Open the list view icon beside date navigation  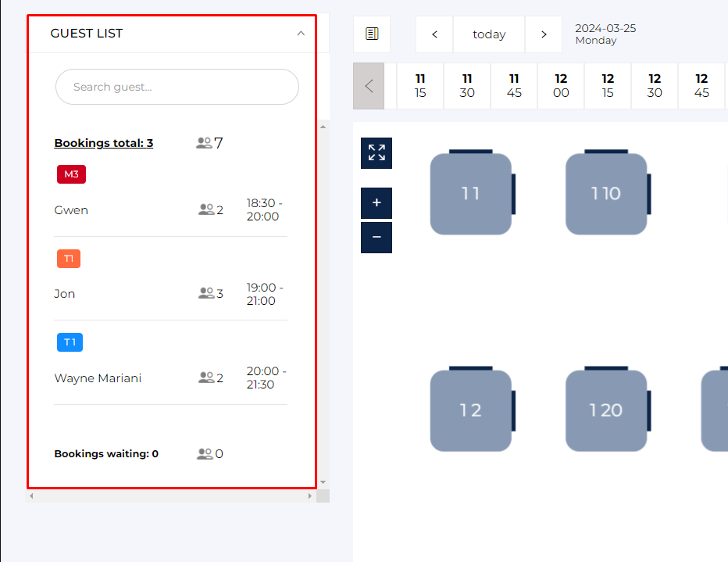[372, 34]
